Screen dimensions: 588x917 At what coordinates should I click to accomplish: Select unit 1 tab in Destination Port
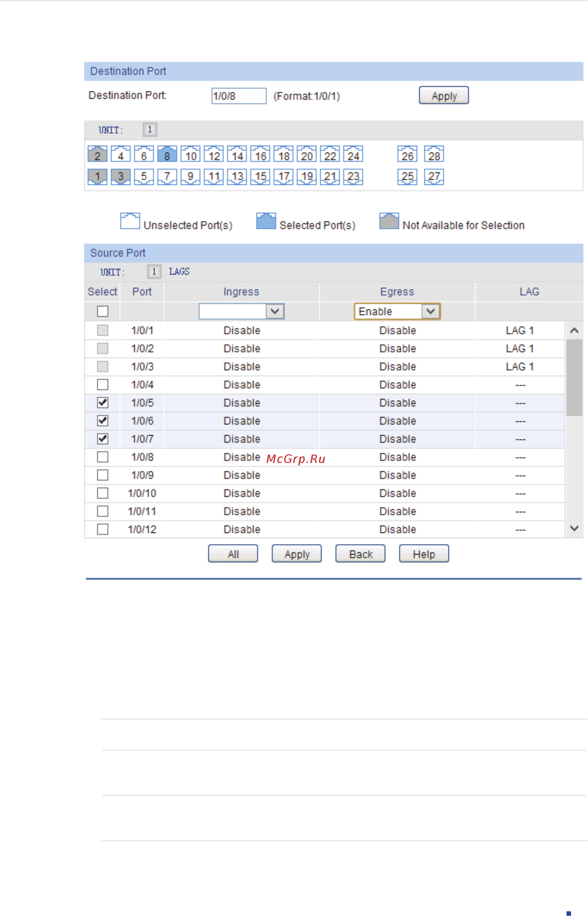[150, 130]
